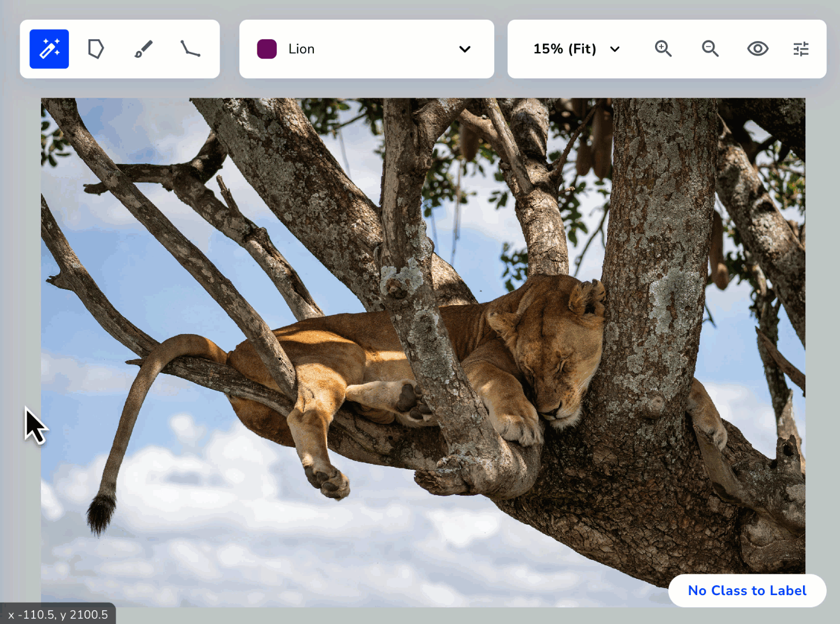
Task: Open the Lion class dropdown
Action: (465, 49)
